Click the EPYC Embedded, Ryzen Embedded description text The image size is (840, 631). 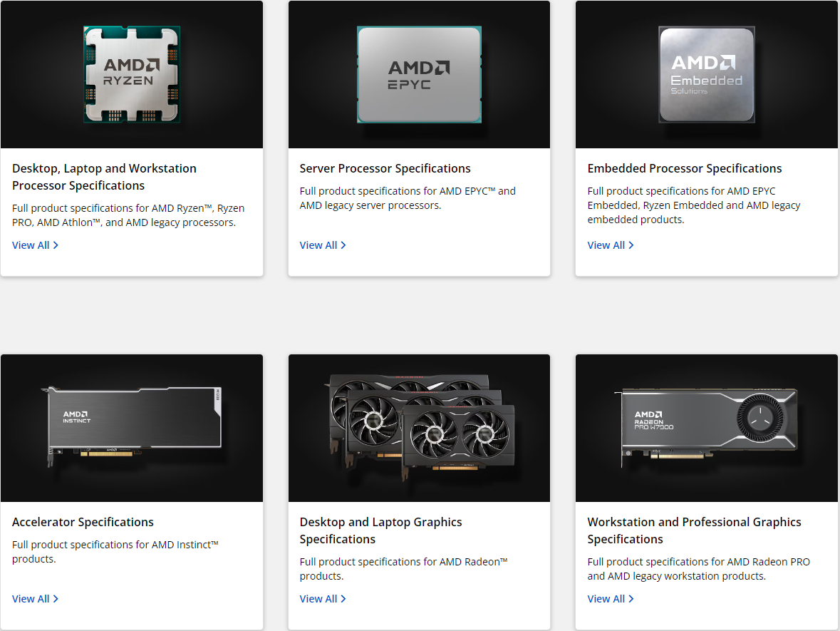point(694,205)
